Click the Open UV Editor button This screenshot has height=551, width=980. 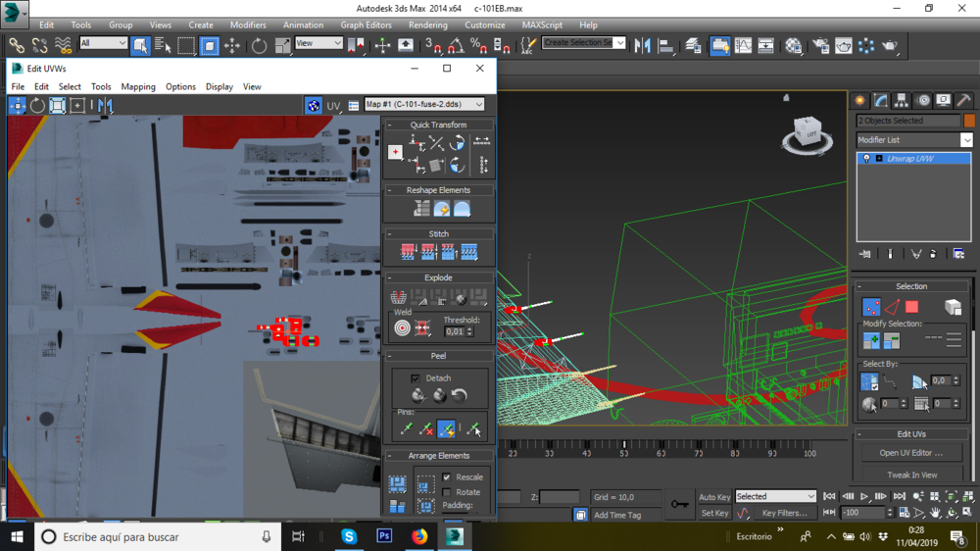tap(910, 453)
